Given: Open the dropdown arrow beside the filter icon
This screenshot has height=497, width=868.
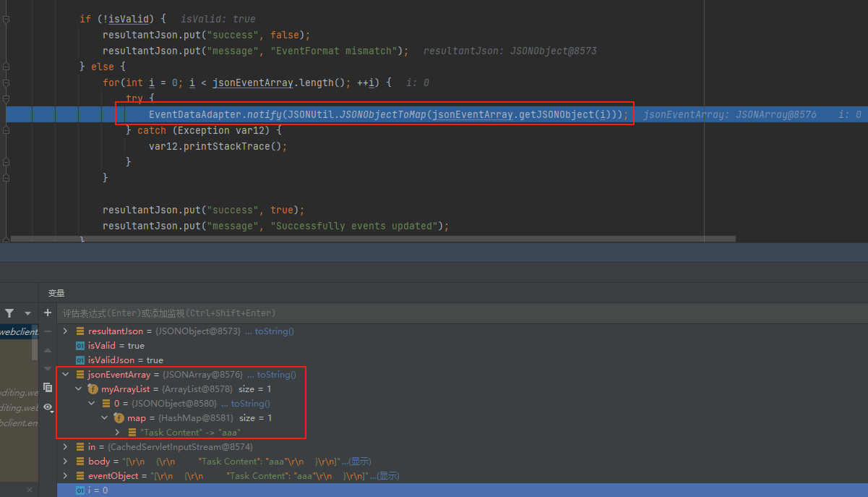Looking at the screenshot, I should pyautogui.click(x=28, y=313).
